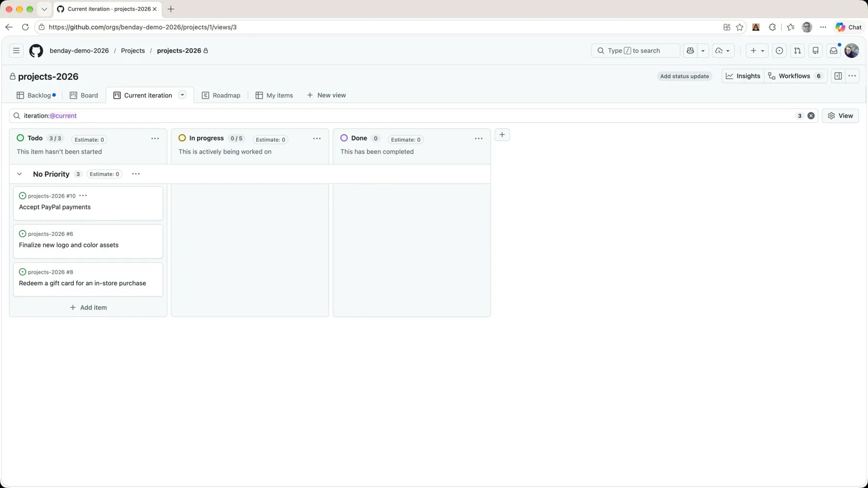Open actions menu for issue #10 card
The height and width of the screenshot is (488, 868).
[83, 196]
